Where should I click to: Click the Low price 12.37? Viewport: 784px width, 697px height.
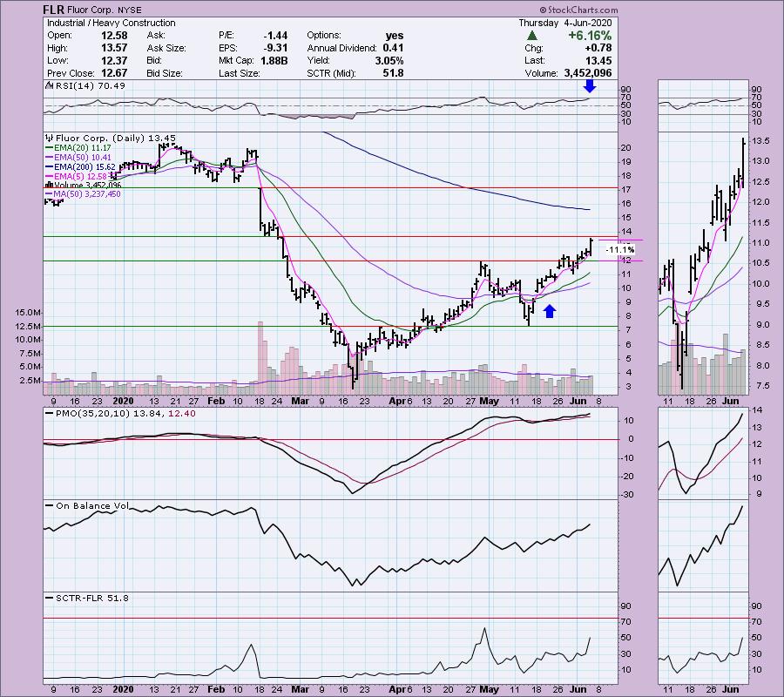coord(114,60)
